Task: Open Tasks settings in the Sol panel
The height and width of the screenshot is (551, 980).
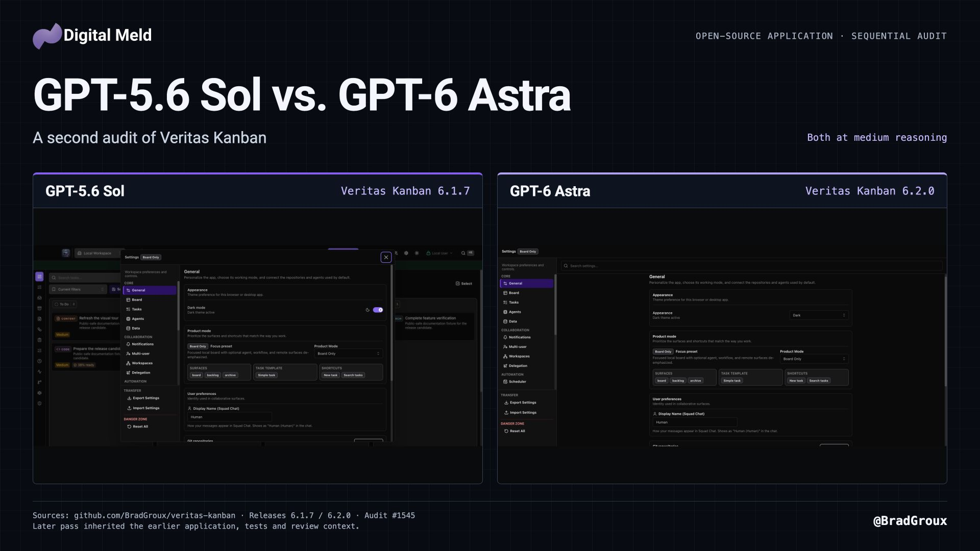Action: coord(150,309)
